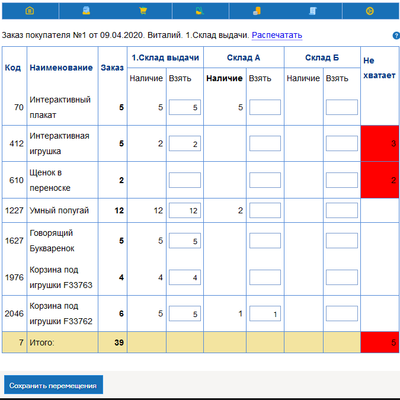400x400 pixels.
Task: Select Корзина под игрушки F33762 name
Action: (61, 314)
